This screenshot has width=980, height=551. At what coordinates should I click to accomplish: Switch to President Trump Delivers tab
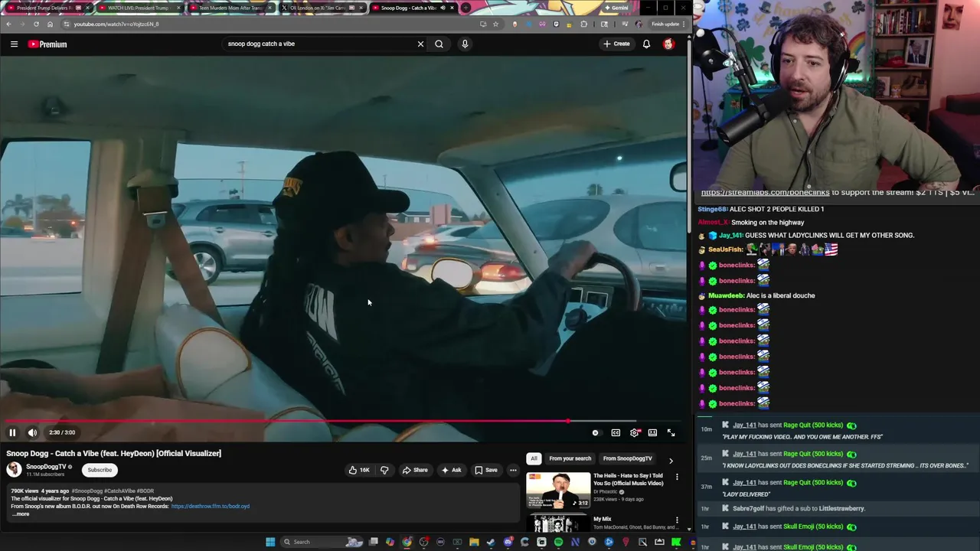coord(46,8)
